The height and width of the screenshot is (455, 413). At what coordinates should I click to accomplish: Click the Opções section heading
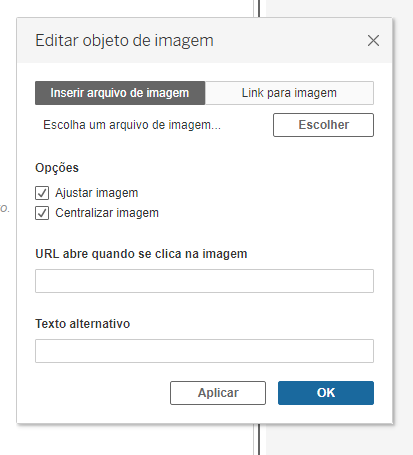57,168
